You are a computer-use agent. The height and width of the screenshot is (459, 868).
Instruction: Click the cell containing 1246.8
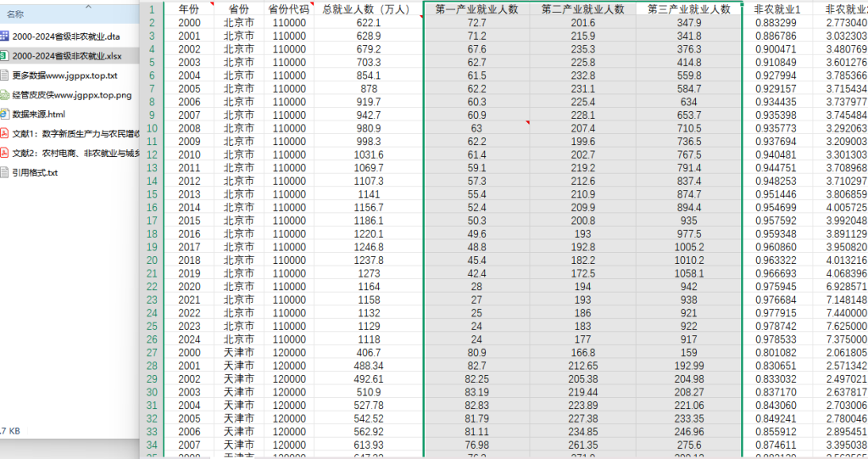(x=369, y=247)
